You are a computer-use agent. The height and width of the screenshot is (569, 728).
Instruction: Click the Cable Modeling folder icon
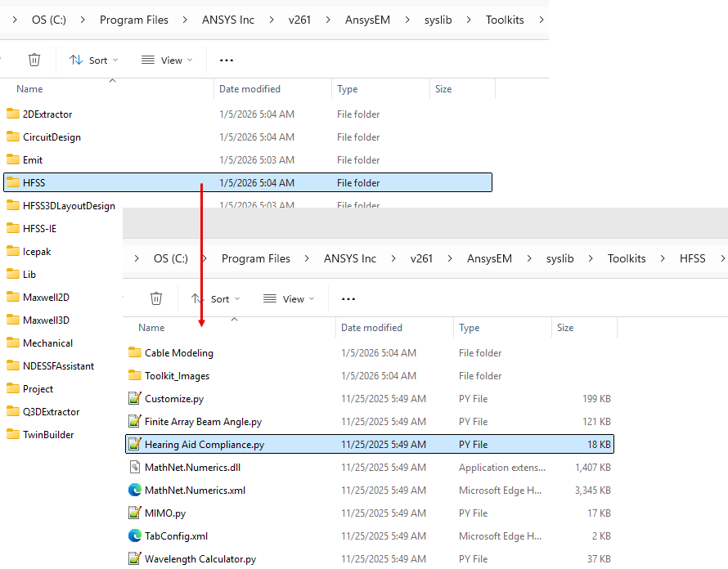[135, 352]
